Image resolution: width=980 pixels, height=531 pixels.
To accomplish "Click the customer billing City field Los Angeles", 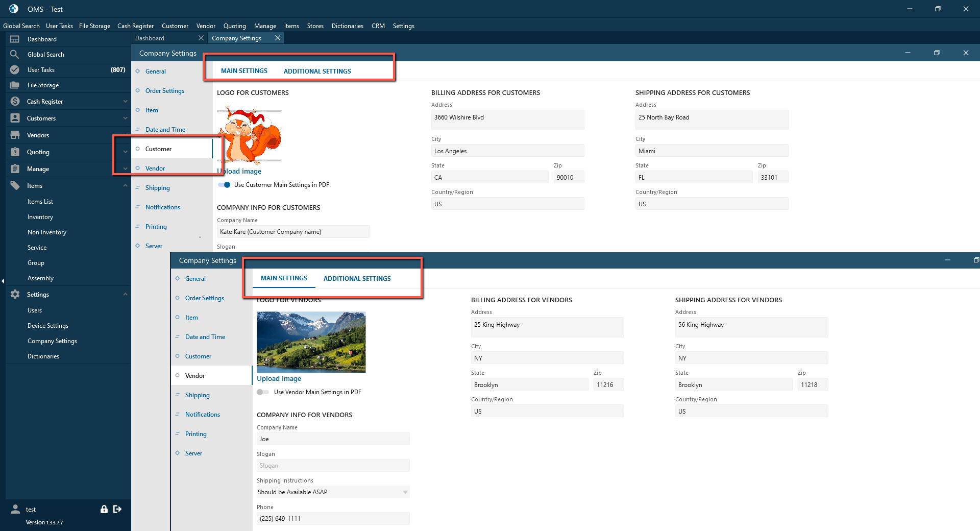I will click(508, 151).
